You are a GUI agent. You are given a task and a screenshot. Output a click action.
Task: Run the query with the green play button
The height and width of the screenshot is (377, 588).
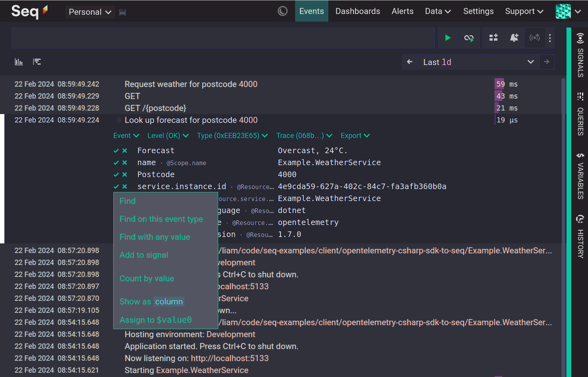click(x=448, y=38)
